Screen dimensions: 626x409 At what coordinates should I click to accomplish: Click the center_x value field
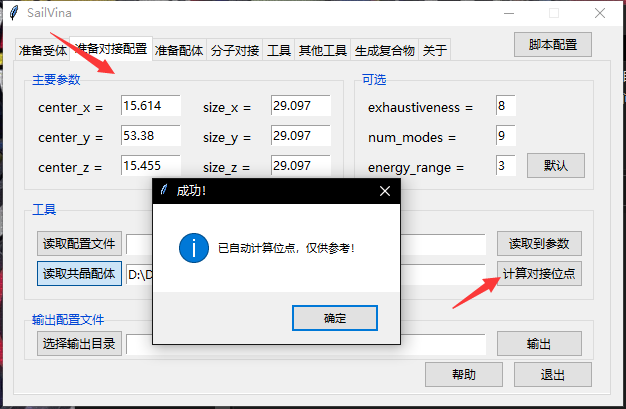[151, 105]
